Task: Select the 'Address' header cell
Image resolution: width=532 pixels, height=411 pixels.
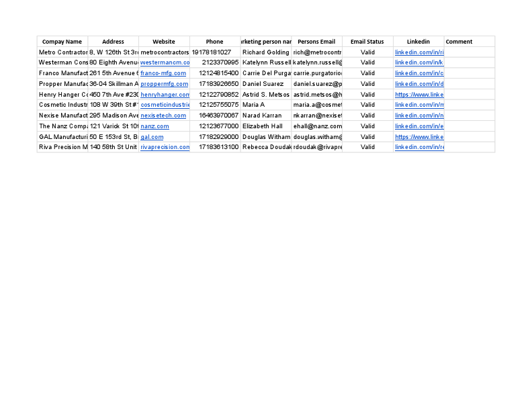Action: tap(114, 42)
